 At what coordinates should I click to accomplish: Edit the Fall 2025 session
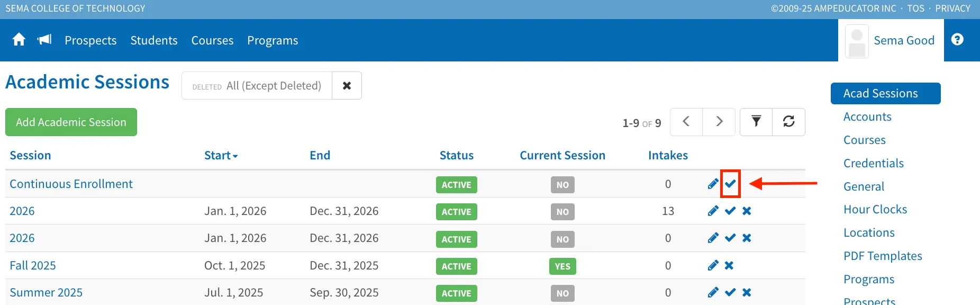click(x=713, y=265)
